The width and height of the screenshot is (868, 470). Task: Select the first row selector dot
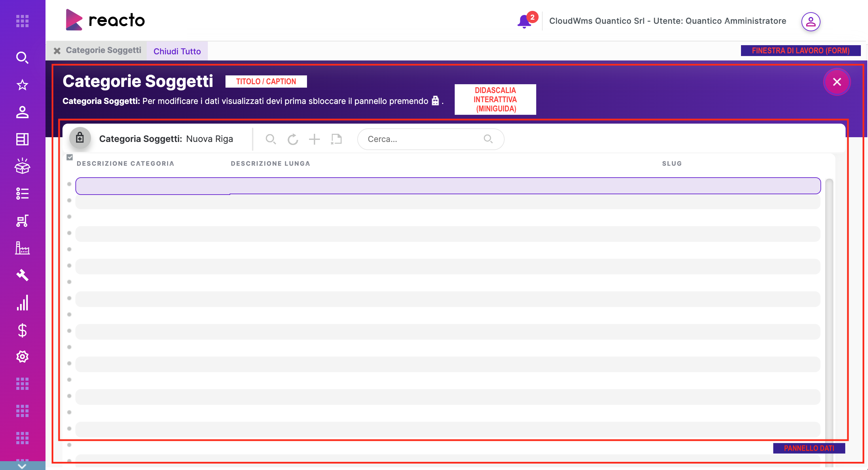tap(69, 184)
